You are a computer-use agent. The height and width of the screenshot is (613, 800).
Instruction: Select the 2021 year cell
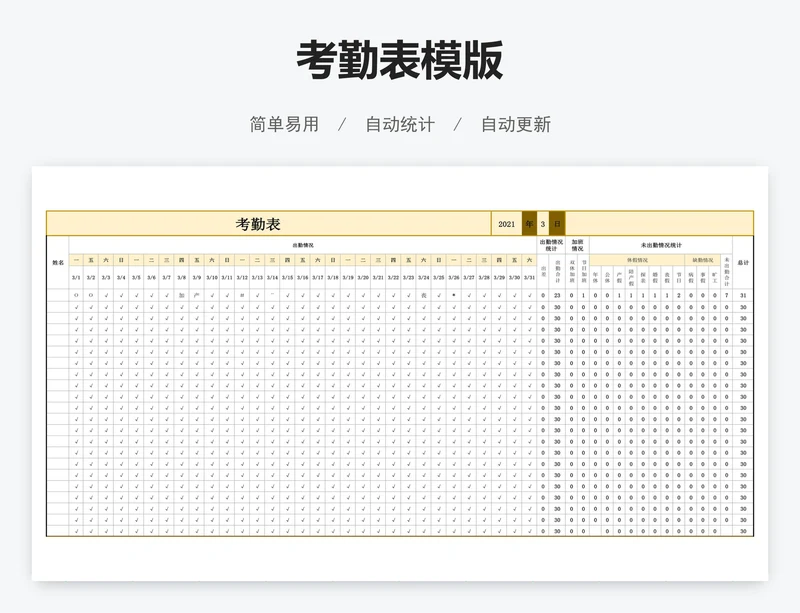point(507,224)
